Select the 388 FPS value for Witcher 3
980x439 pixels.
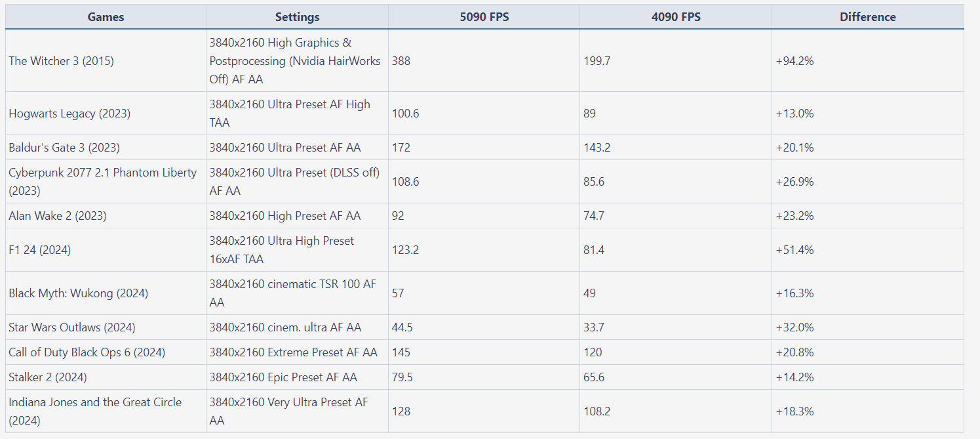tap(401, 61)
